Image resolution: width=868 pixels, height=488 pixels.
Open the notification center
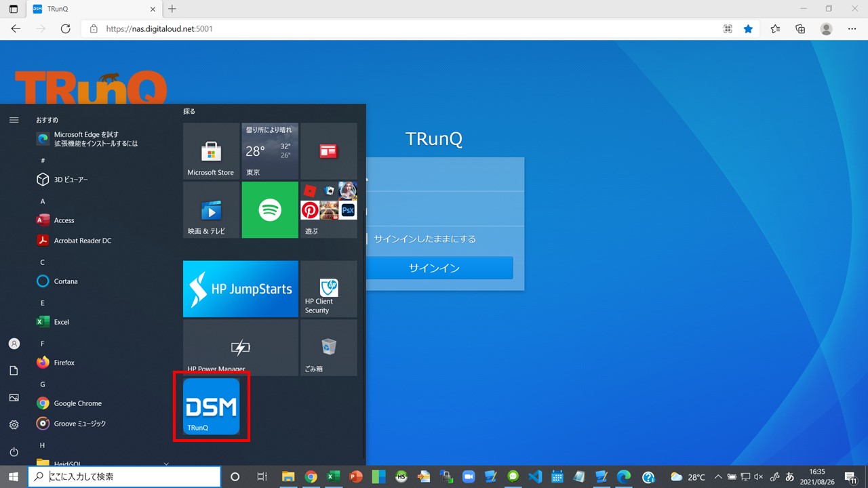[x=850, y=476]
